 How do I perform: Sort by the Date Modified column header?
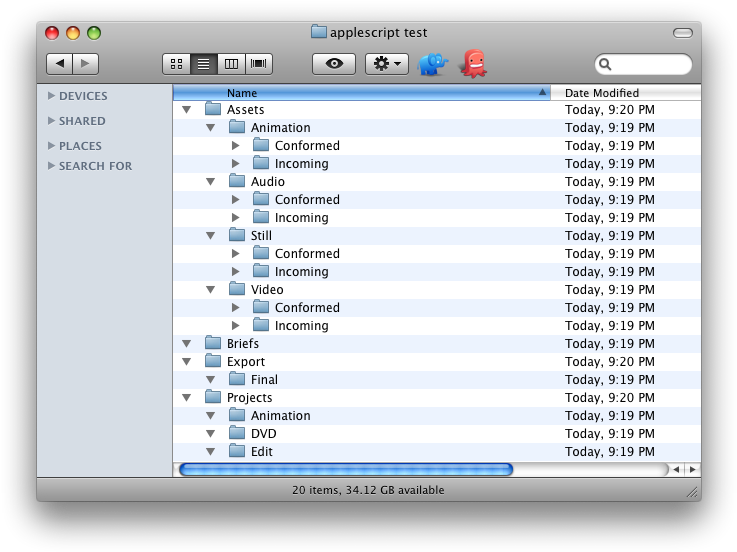click(626, 93)
